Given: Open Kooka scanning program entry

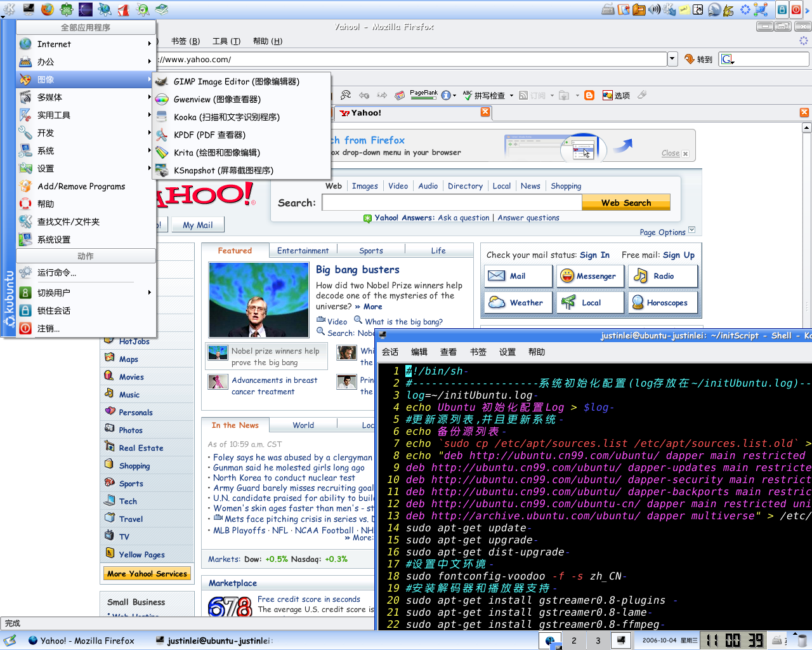Looking at the screenshot, I should [241, 117].
